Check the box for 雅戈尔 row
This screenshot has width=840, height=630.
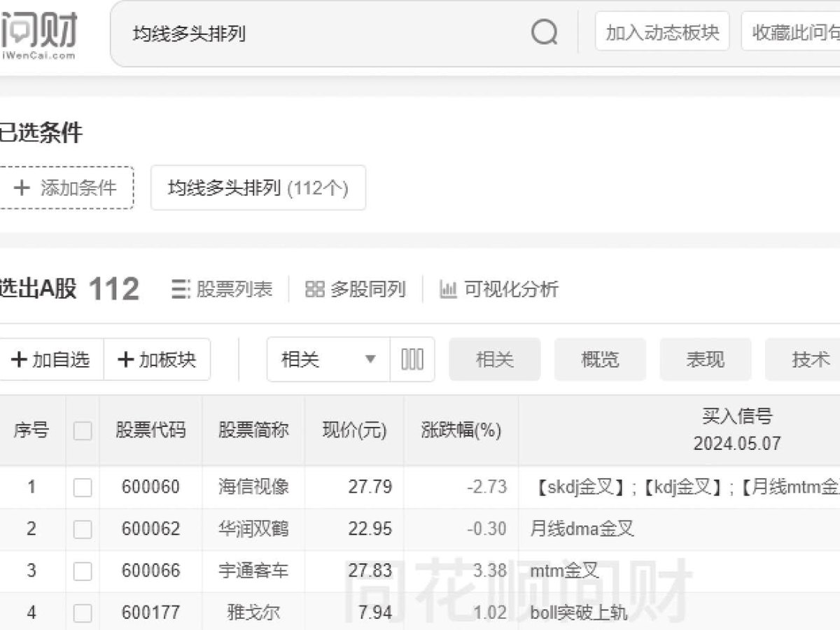[x=83, y=613]
